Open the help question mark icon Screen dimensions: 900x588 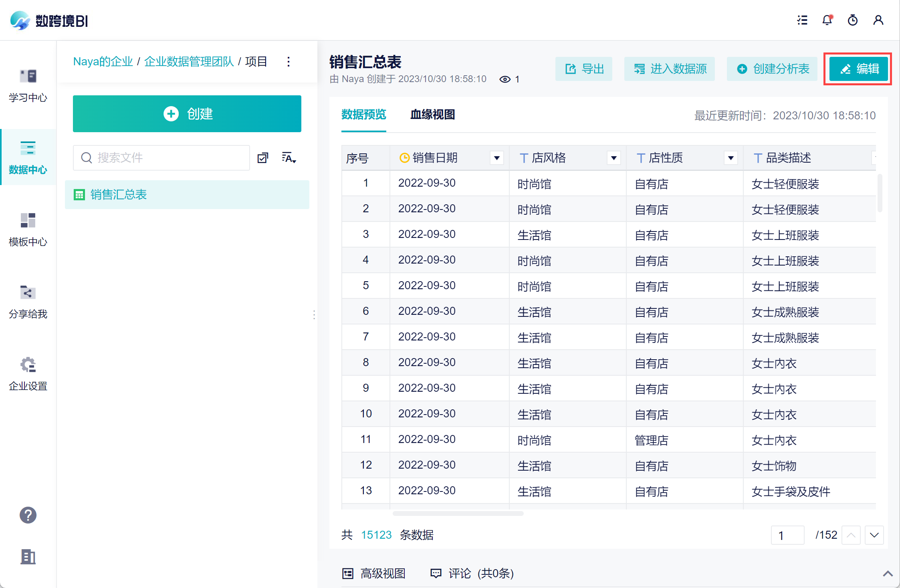point(28,515)
